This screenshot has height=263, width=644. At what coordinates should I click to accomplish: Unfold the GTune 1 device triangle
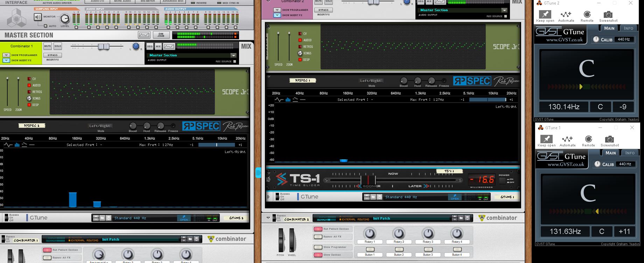268,197
